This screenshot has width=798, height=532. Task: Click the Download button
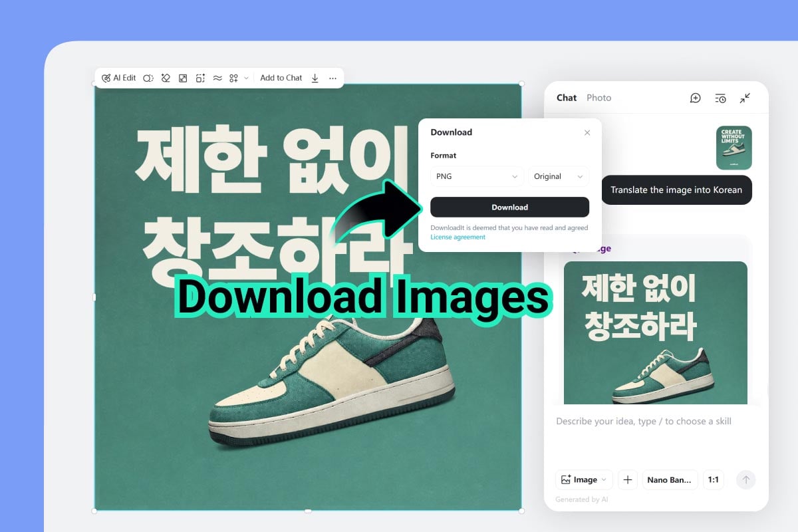coord(510,207)
